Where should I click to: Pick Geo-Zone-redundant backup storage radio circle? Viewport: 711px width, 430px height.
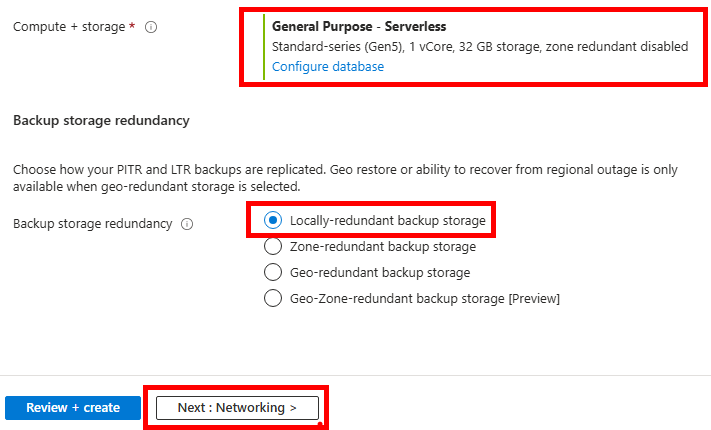coord(273,298)
